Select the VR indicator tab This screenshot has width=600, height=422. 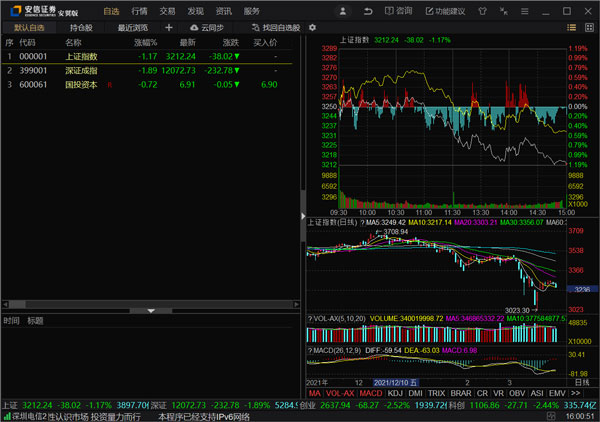click(x=498, y=393)
